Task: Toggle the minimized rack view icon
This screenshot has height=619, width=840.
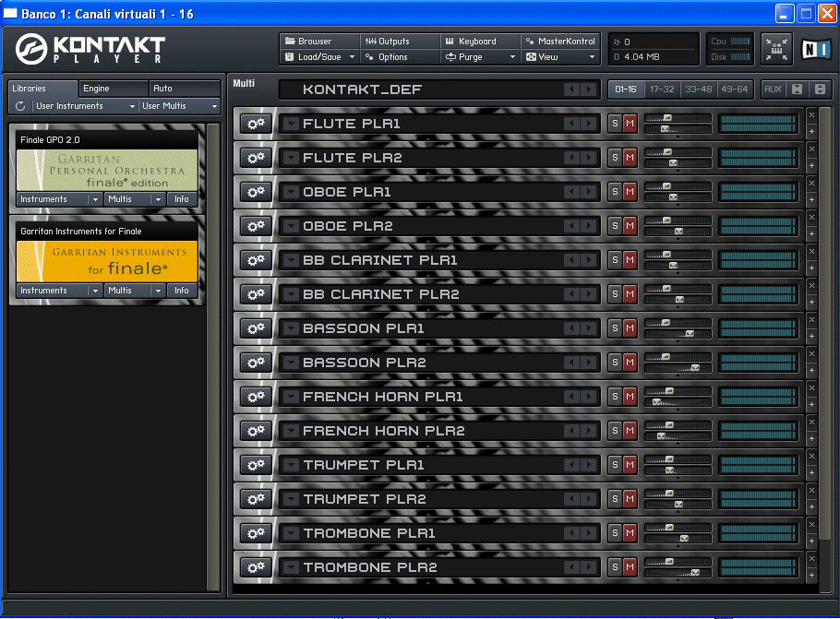Action: coord(776,49)
